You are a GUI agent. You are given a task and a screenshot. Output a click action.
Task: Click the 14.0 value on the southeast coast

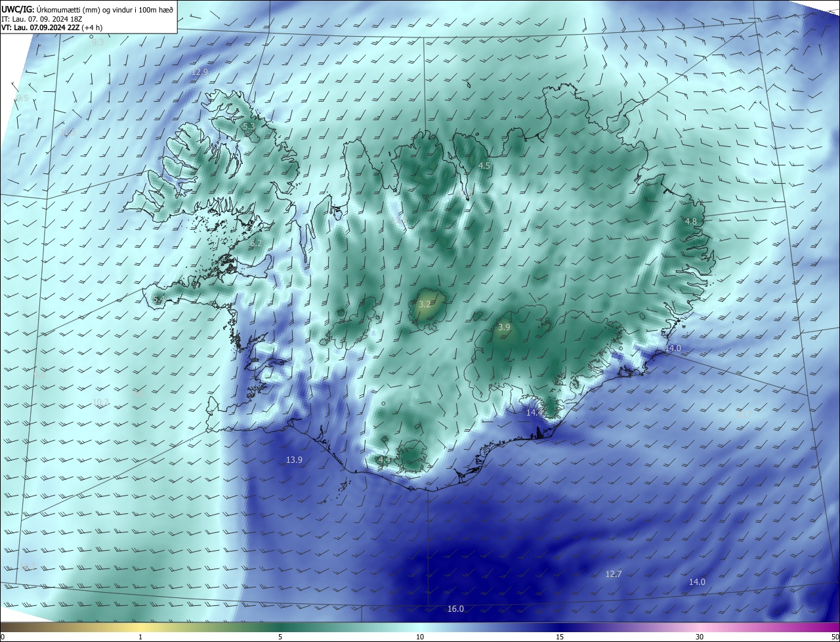pyautogui.click(x=673, y=349)
